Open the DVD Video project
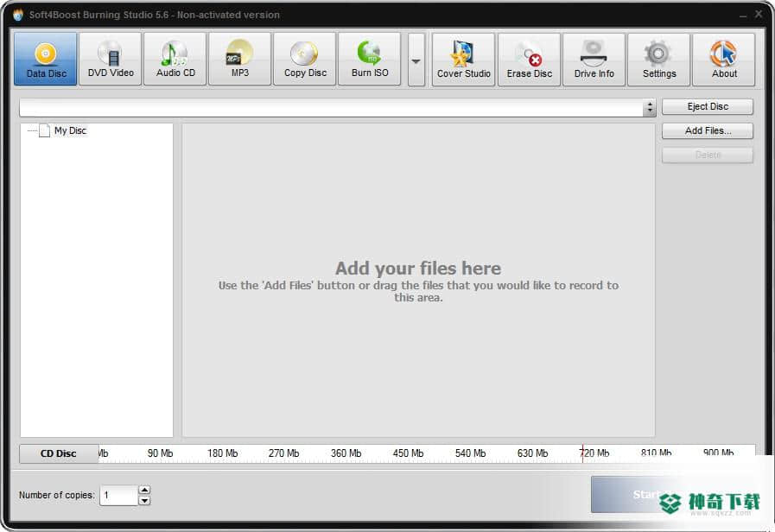Viewport: 775px width, 532px height. click(x=111, y=59)
